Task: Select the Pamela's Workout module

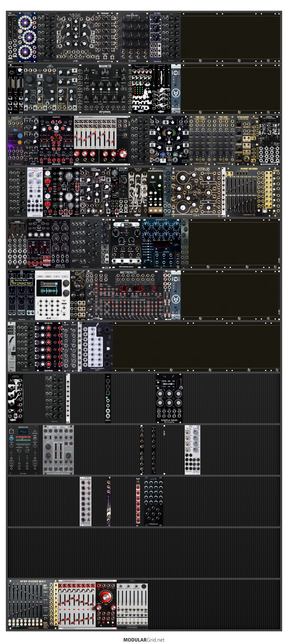Action: (16, 140)
